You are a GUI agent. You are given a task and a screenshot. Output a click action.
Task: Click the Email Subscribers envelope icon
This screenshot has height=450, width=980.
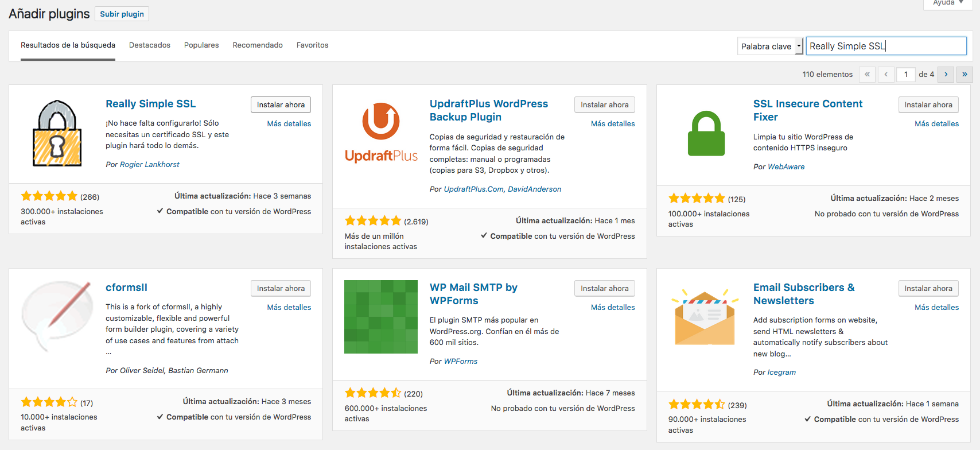tap(705, 317)
